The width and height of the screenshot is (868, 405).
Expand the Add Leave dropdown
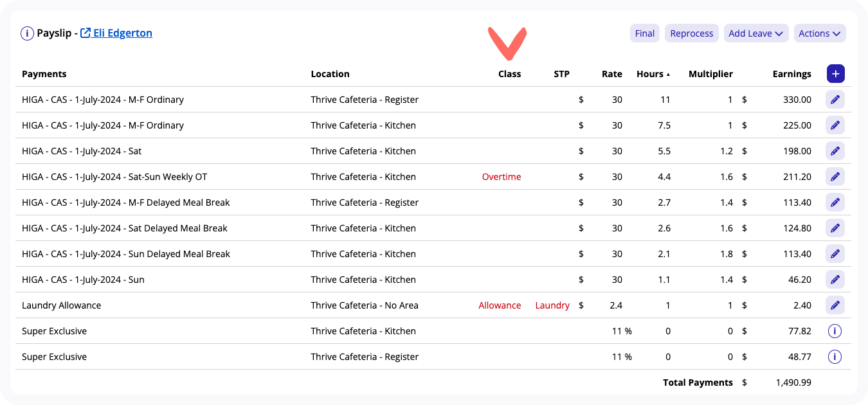(755, 33)
